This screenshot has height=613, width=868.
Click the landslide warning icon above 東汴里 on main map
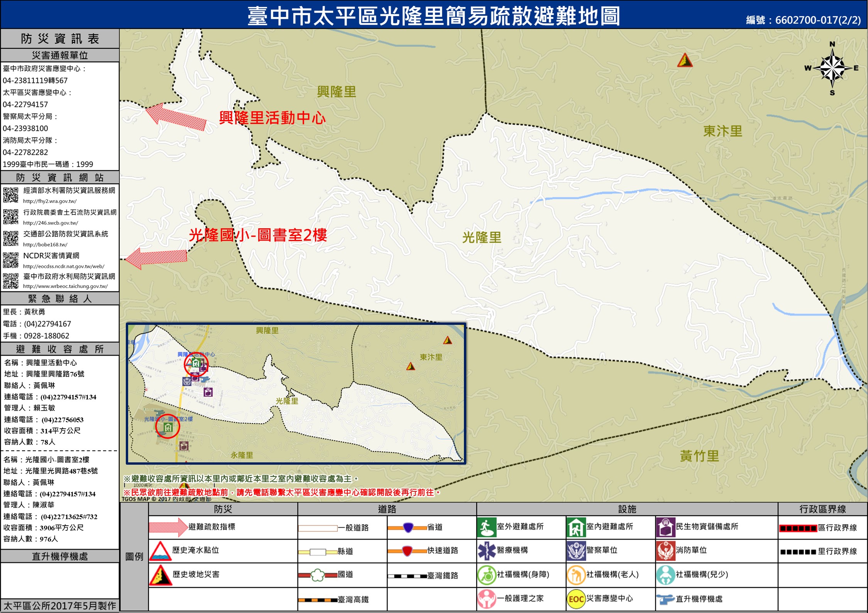click(685, 61)
